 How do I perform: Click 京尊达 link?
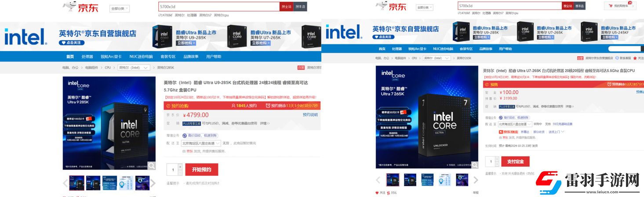525,131
